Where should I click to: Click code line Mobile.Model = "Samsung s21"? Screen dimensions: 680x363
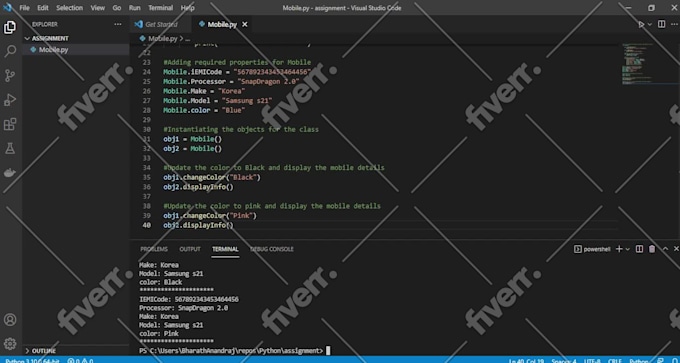(x=218, y=101)
